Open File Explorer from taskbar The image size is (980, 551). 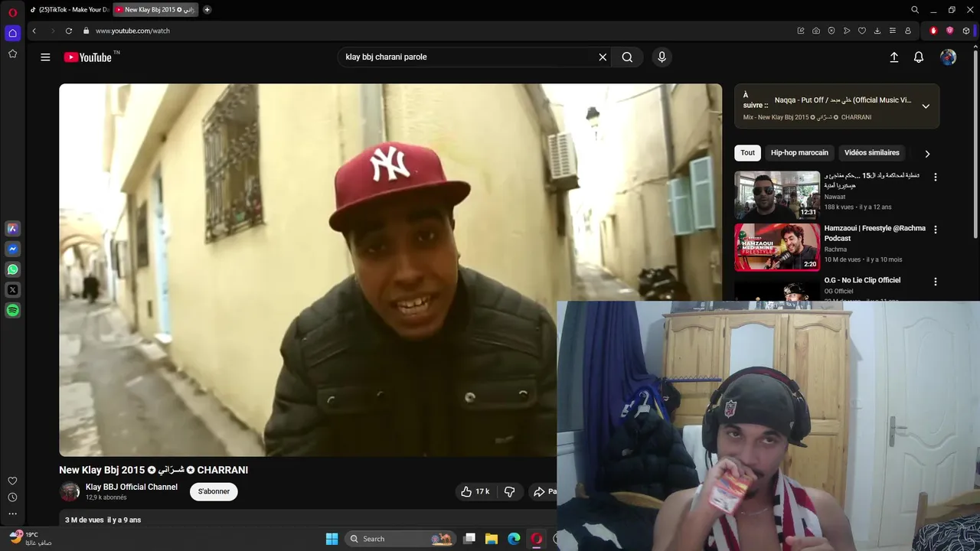(x=492, y=539)
